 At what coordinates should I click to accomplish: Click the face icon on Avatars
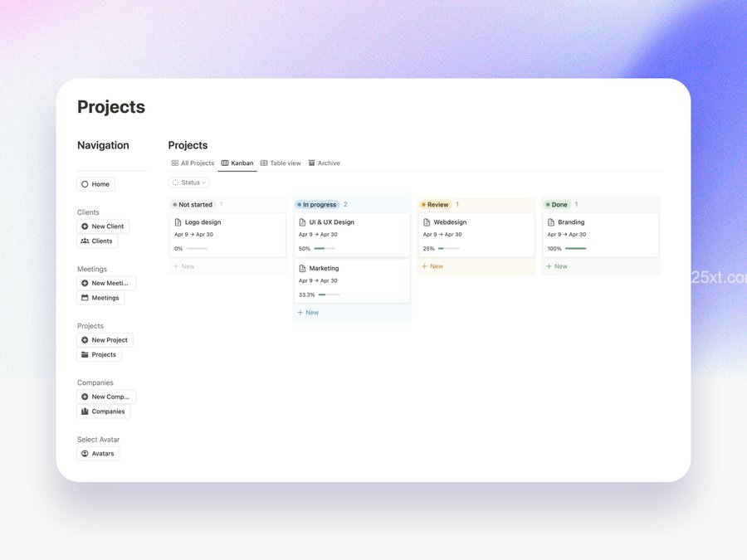tap(85, 454)
